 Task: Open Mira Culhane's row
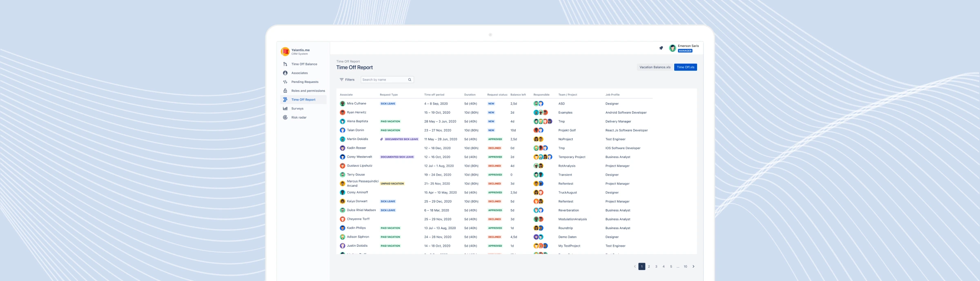[x=356, y=104]
